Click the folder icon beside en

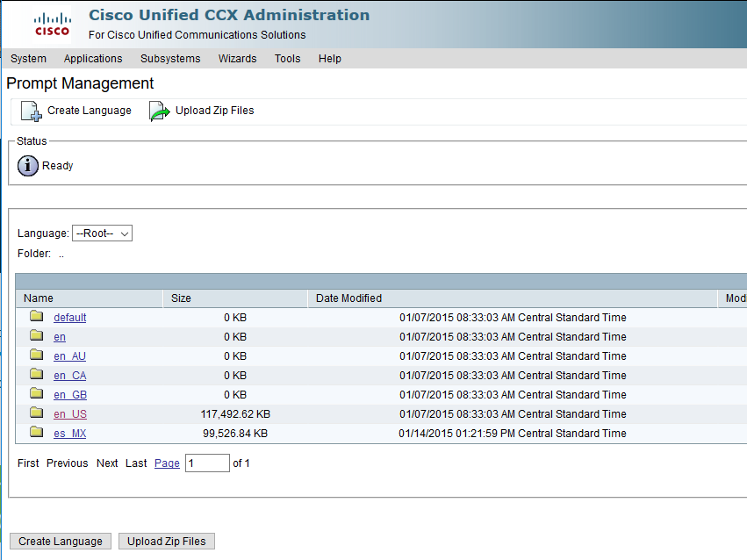(37, 335)
